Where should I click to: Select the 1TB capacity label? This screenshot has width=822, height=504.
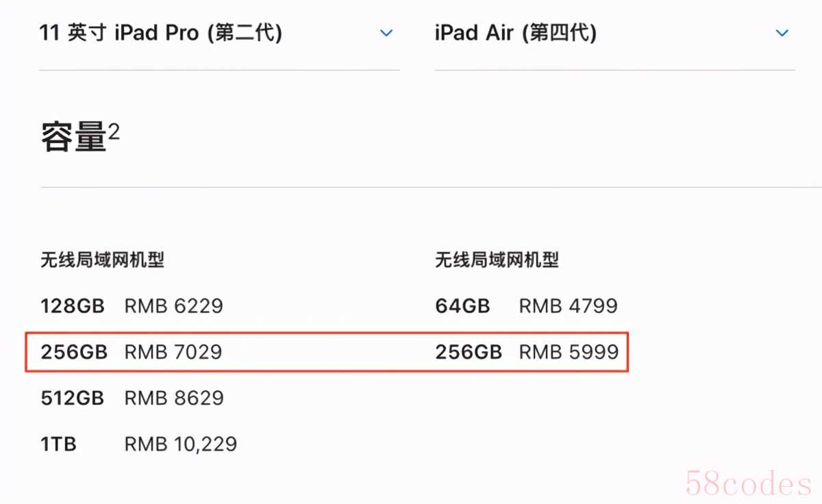(59, 444)
